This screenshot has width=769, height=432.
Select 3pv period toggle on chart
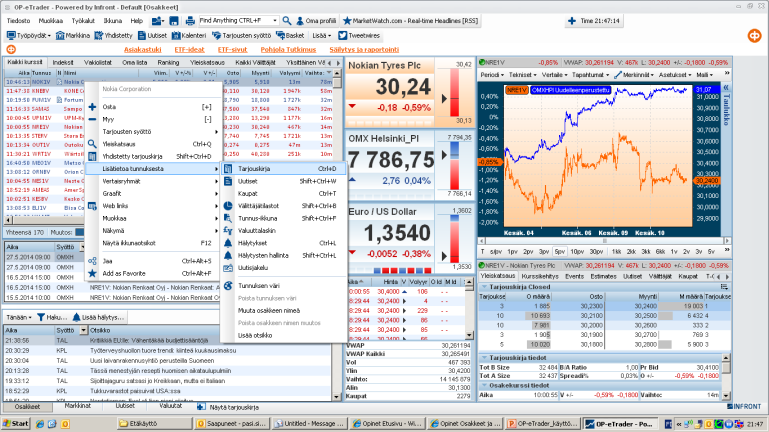[543, 252]
